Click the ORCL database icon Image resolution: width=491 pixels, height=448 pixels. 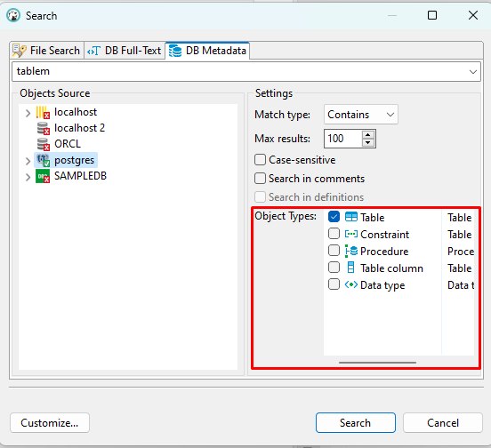pyautogui.click(x=44, y=144)
